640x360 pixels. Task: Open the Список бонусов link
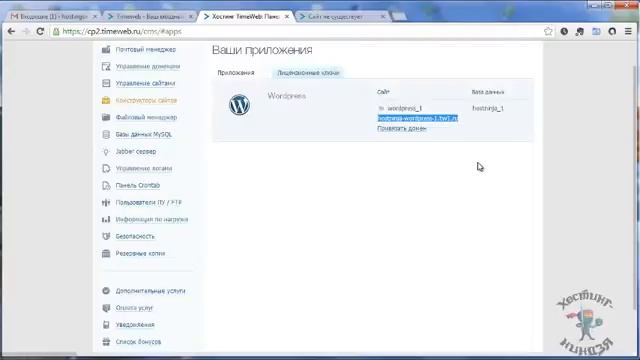click(138, 342)
